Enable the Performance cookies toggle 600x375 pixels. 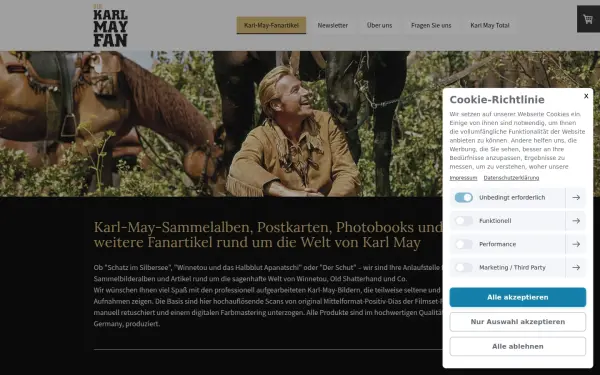(464, 244)
